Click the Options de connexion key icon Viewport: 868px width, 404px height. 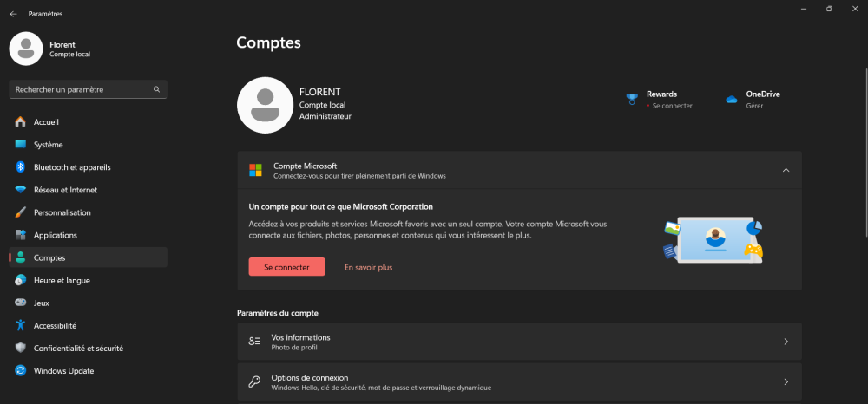coord(254,381)
